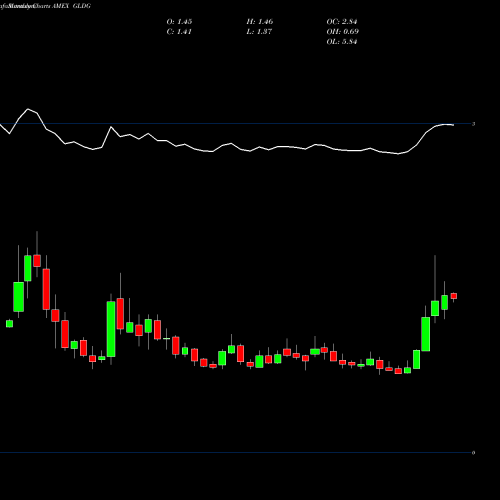Select the first small green candle at chart start
Image resolution: width=500 pixels, height=500 pixels.
tap(10, 323)
